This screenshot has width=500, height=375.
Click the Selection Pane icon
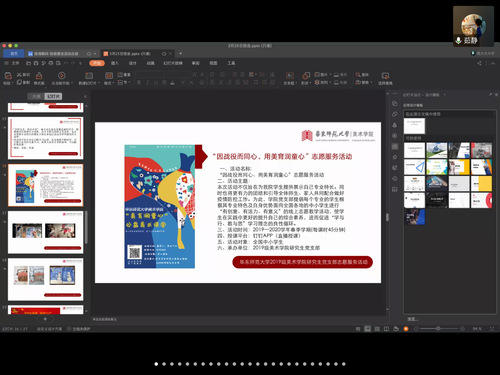385,76
